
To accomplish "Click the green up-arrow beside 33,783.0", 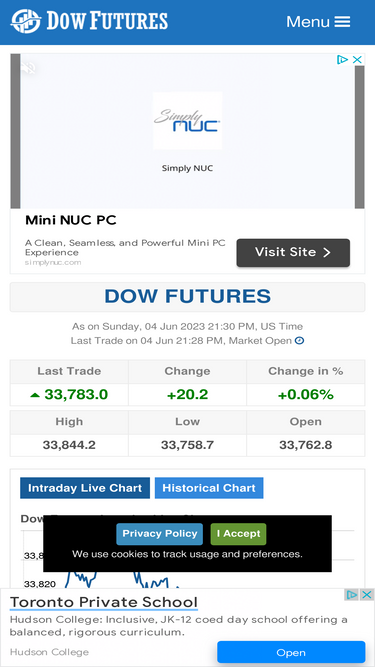I will click(x=35, y=395).
